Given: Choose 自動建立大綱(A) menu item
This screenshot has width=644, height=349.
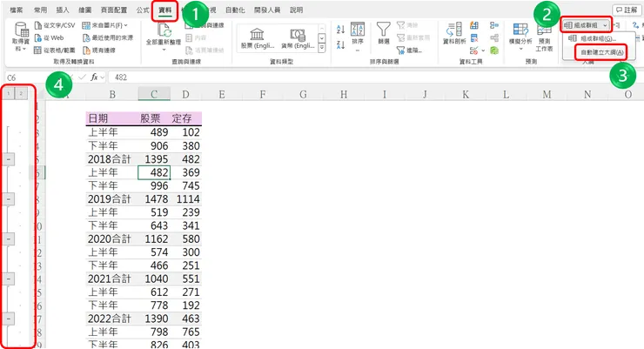Looking at the screenshot, I should coord(601,52).
